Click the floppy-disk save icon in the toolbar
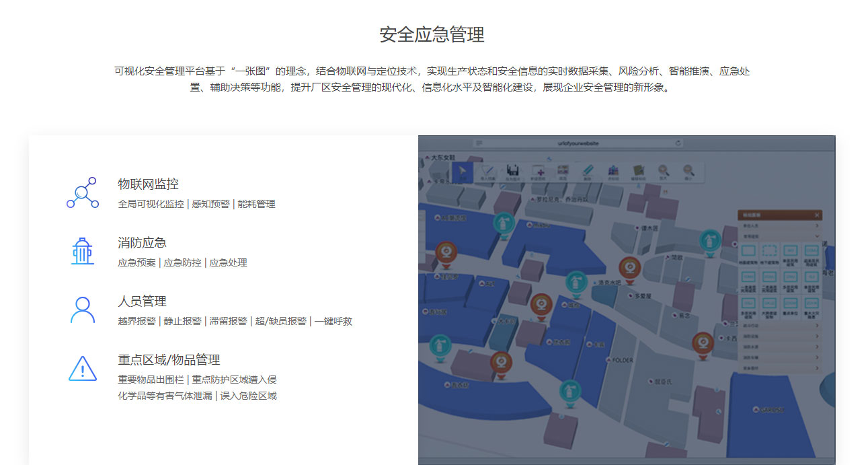 click(x=513, y=170)
